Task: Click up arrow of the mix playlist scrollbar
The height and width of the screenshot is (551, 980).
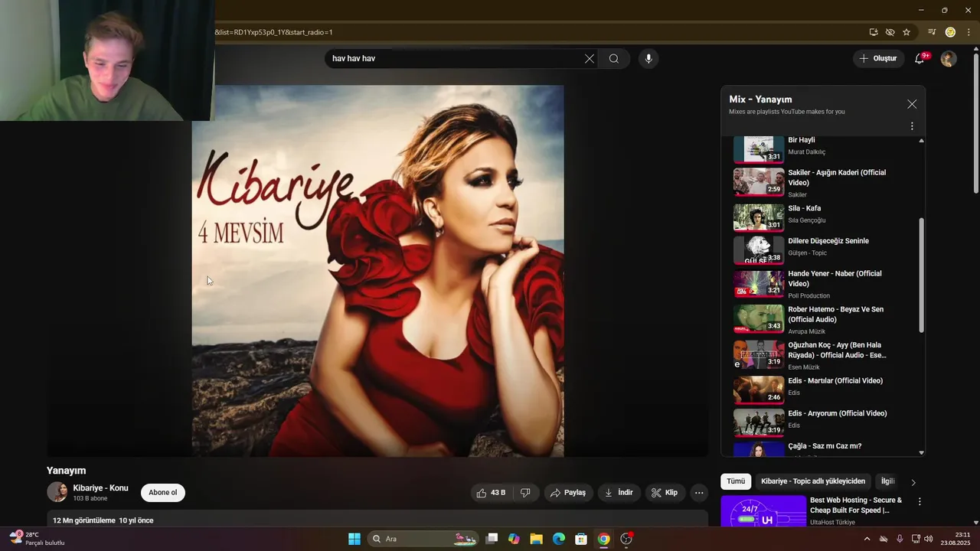Action: (x=921, y=141)
